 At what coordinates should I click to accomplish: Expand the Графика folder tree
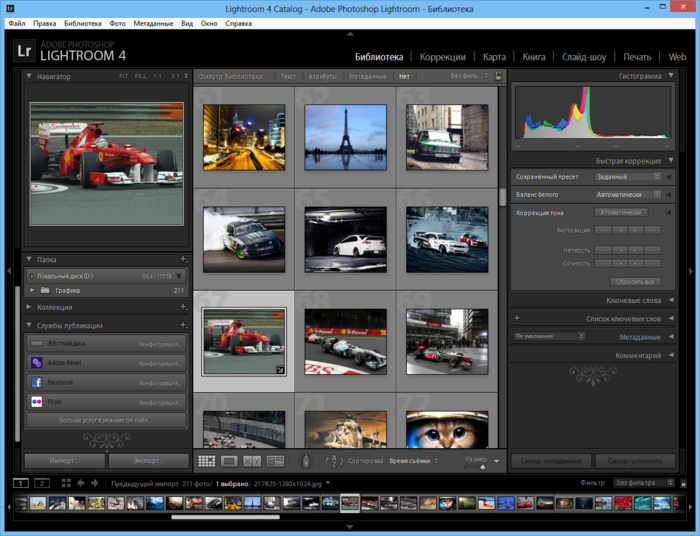click(x=32, y=290)
